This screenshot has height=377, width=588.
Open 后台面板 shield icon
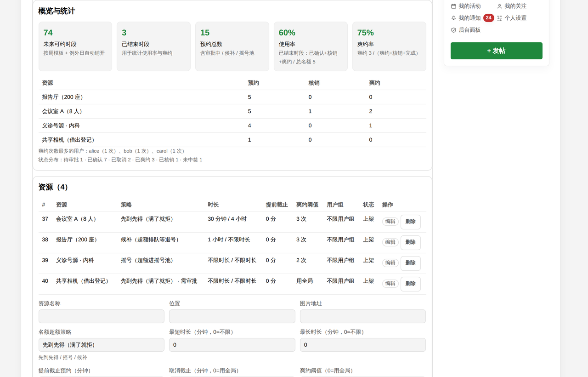point(453,30)
